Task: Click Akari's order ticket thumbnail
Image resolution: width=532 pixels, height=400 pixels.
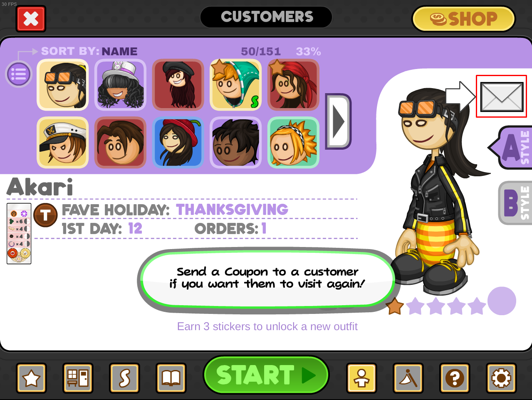Action: [19, 233]
